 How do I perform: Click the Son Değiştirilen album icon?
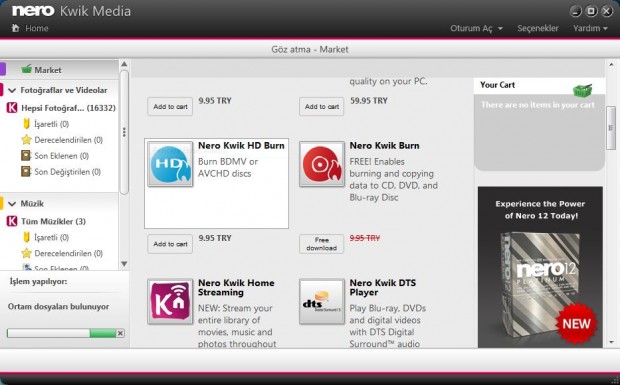[x=26, y=172]
